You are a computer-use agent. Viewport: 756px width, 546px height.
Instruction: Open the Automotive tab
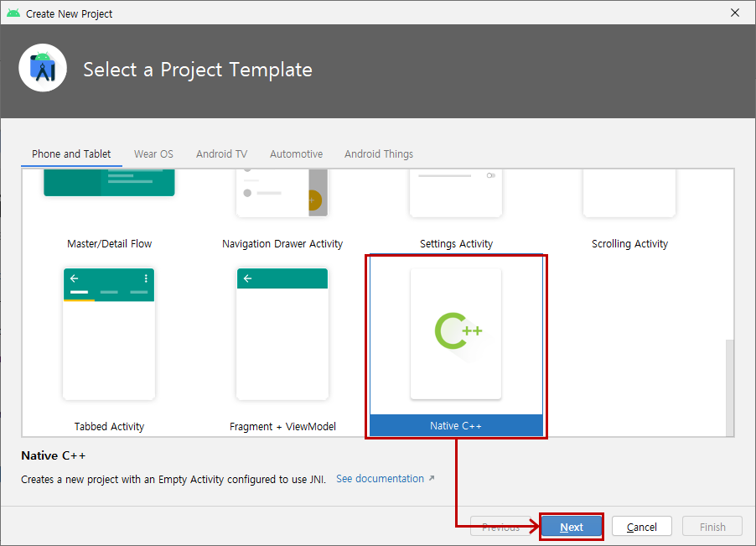tap(296, 153)
